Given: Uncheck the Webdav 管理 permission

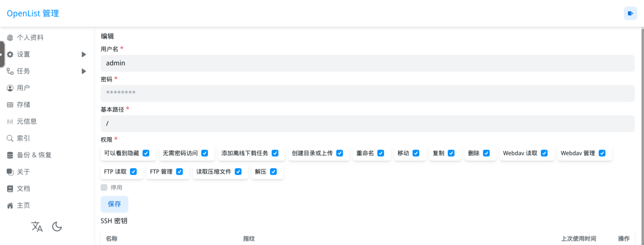Looking at the screenshot, I should [602, 153].
